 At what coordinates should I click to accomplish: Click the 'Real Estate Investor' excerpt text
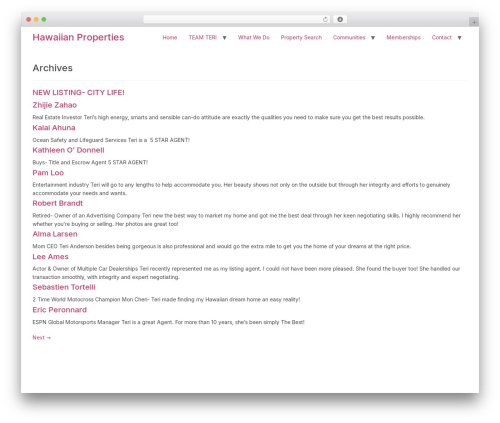[228, 117]
